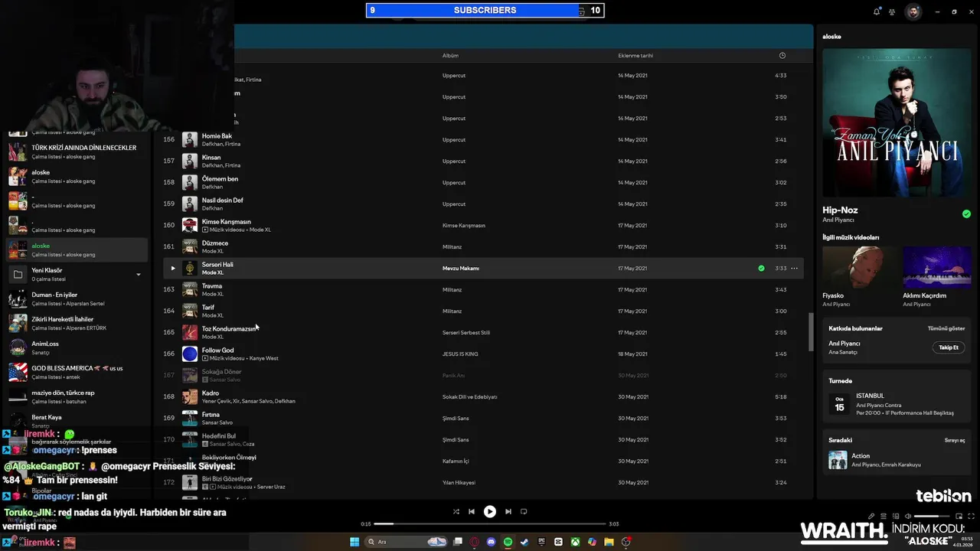
Task: Open the GOD BLESS AMERICA playlist
Action: (77, 372)
